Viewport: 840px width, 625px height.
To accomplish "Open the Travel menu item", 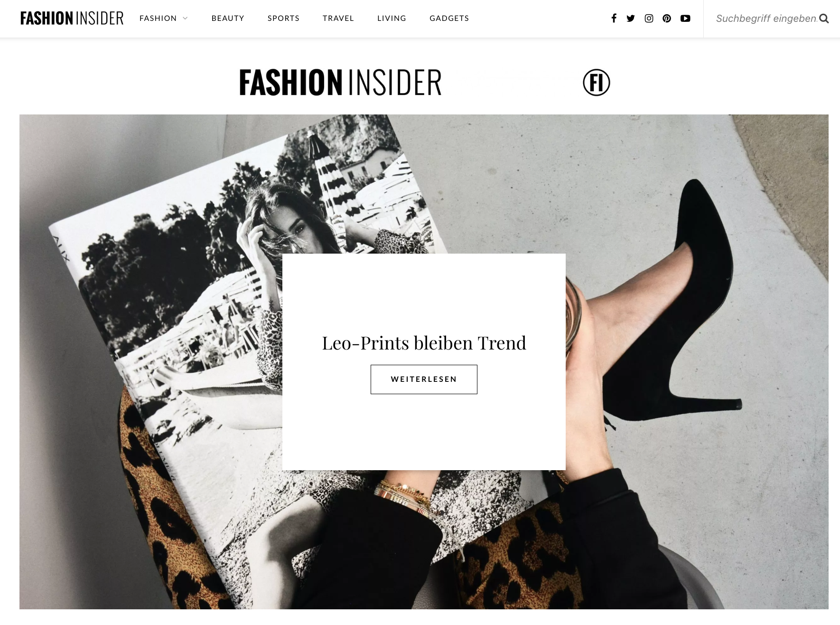I will tap(338, 18).
